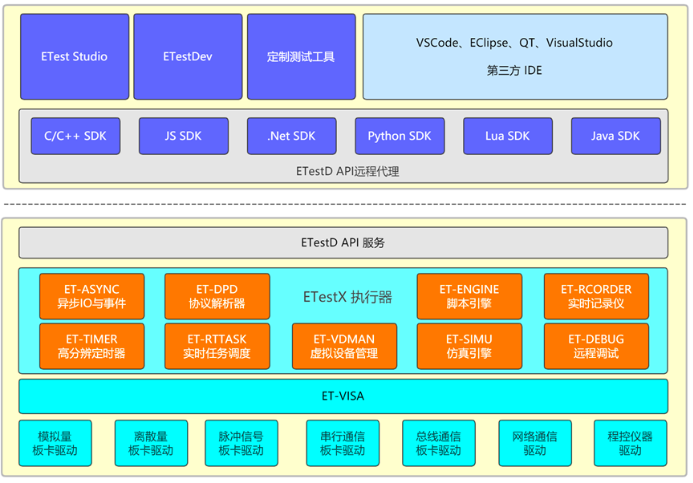The width and height of the screenshot is (693, 483).
Task: Select the ET-ENGINE 脚本引擎 module
Action: (469, 296)
